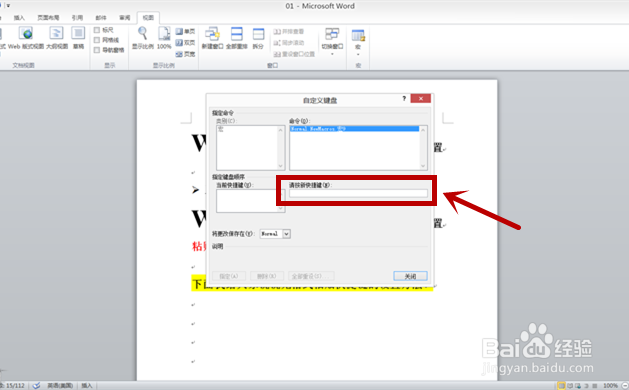Set zoom to 100% in ribbon
This screenshot has height=390, width=629.
click(164, 38)
